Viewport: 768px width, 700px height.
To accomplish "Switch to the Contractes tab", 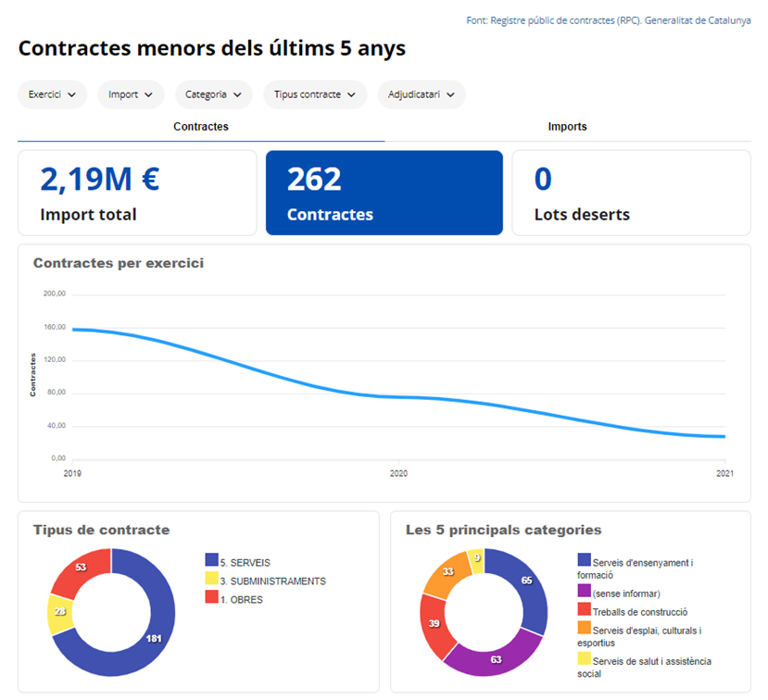I will click(201, 127).
